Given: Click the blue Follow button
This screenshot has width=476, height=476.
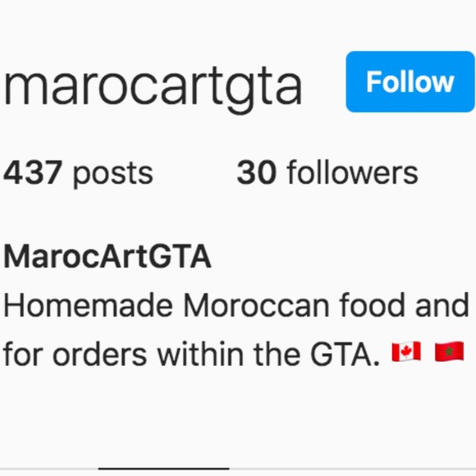Looking at the screenshot, I should click(410, 82).
